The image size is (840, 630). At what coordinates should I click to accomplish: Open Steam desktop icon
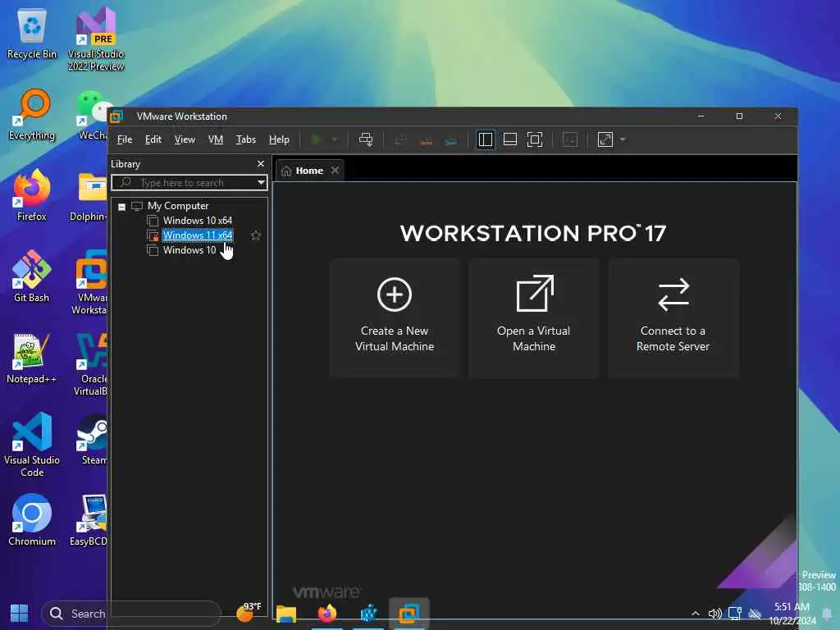point(92,440)
